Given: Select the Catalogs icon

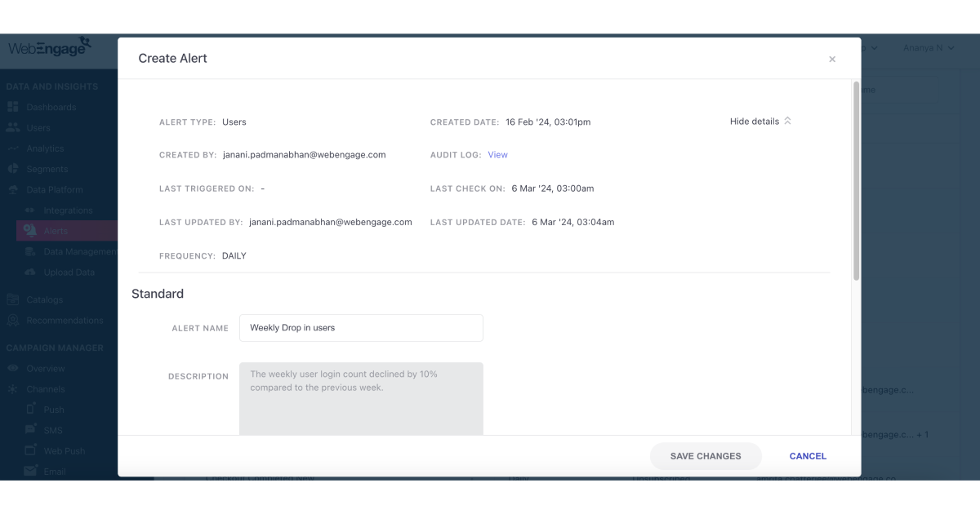Looking at the screenshot, I should (x=14, y=299).
